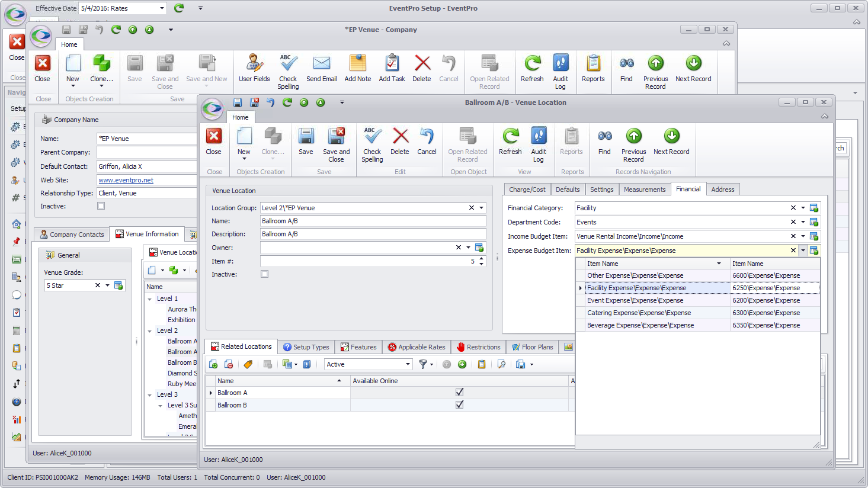Open Setup Types tab

click(x=306, y=347)
